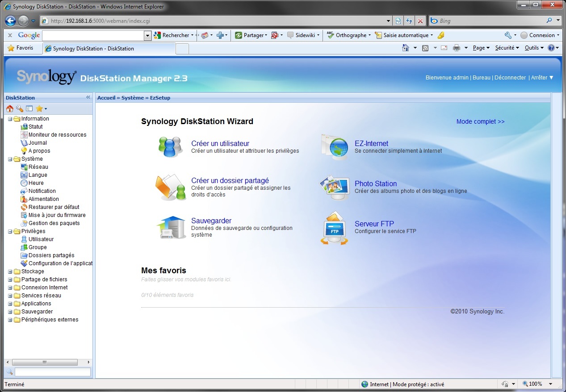This screenshot has width=566, height=392.
Task: Click the Bing search magnifier icon
Action: (x=549, y=21)
